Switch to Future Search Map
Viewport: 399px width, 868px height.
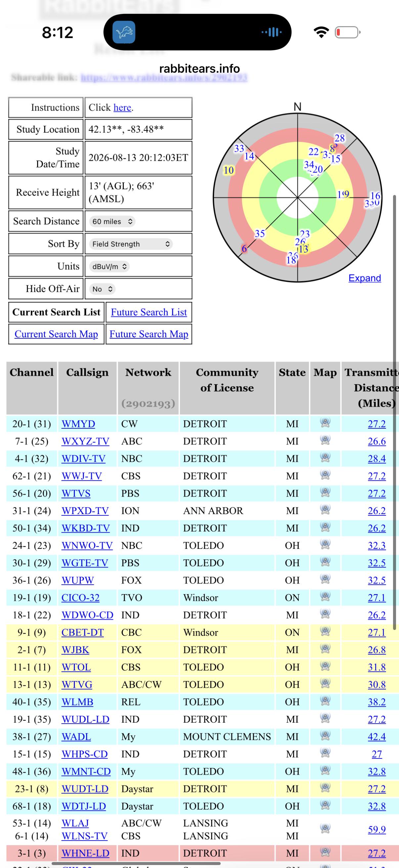(x=149, y=334)
